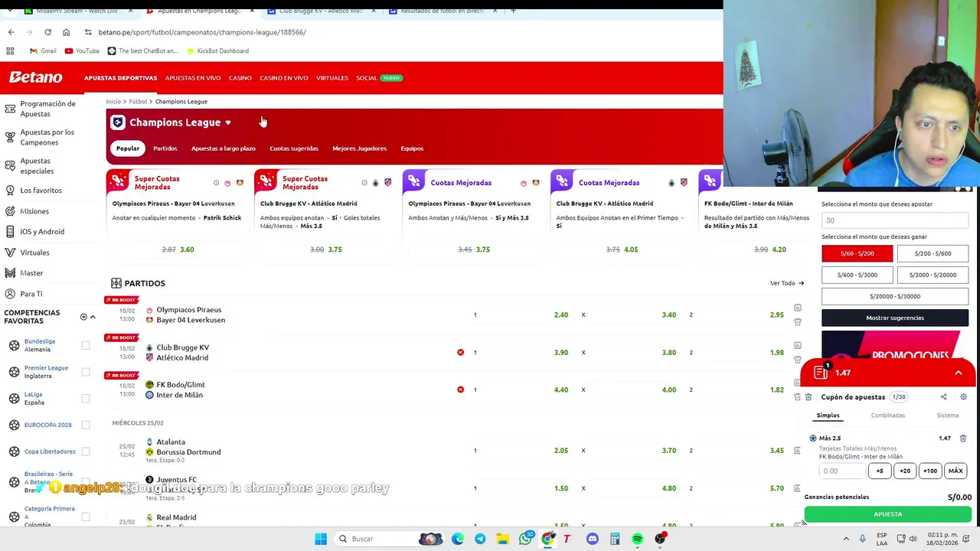Open WhatsApp from the taskbar

coord(525,539)
